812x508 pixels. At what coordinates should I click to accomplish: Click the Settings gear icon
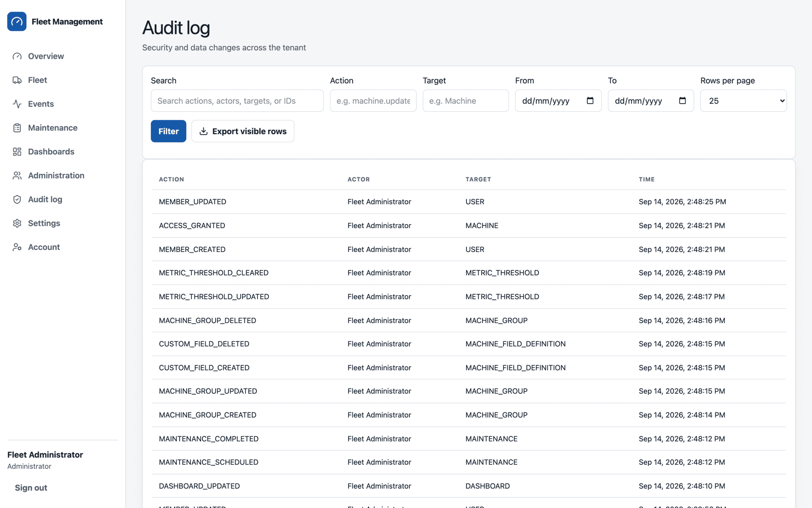click(17, 224)
